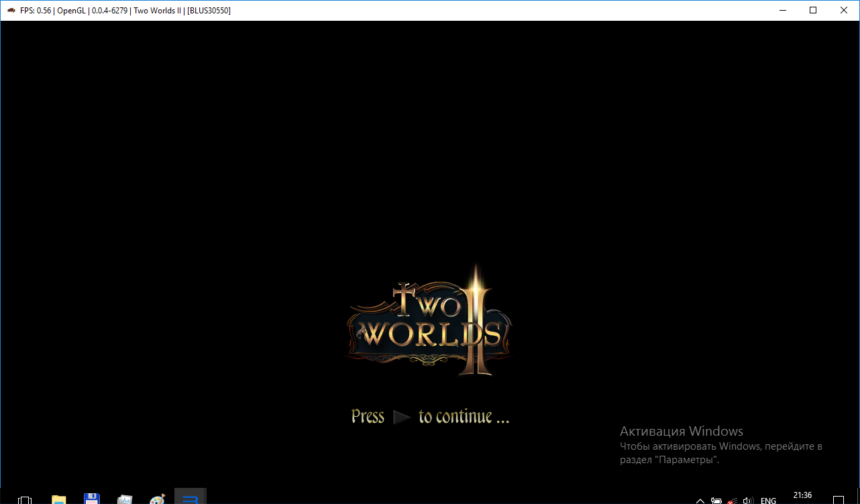The width and height of the screenshot is (860, 504).
Task: Open the volume speaker tray icon
Action: tap(749, 501)
